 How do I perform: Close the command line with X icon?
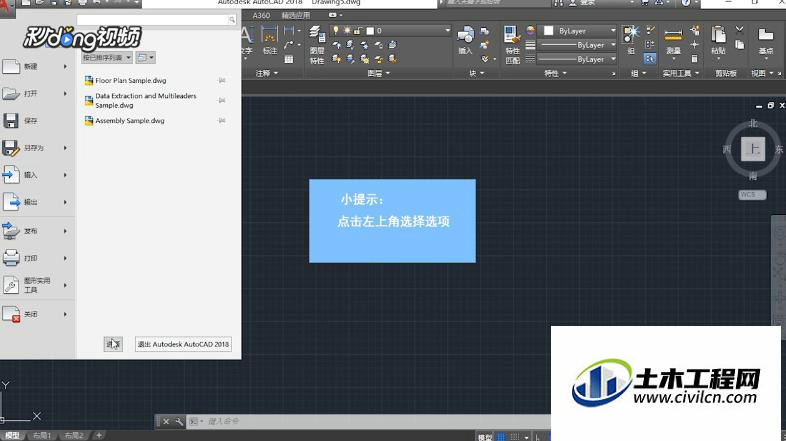point(166,421)
